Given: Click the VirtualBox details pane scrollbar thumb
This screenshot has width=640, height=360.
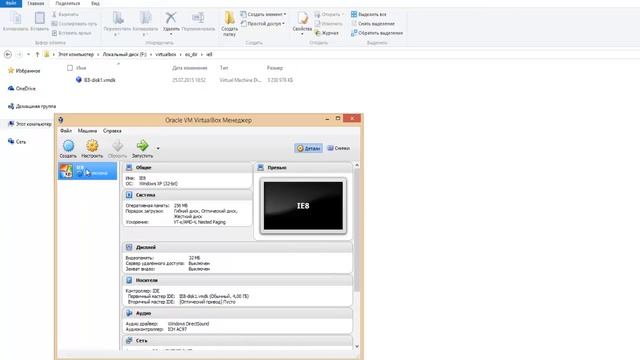Looking at the screenshot, I should [x=357, y=230].
